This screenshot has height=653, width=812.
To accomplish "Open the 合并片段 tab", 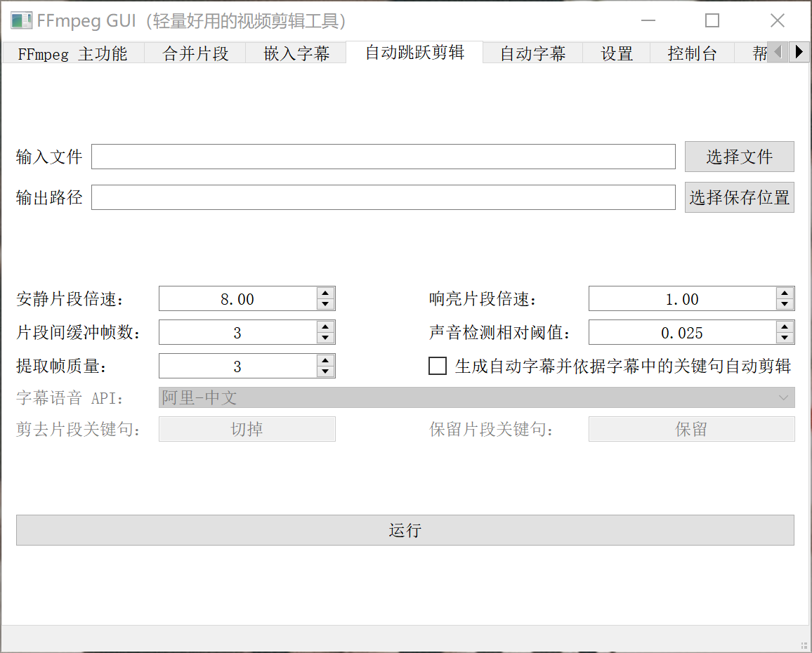I will pos(195,53).
